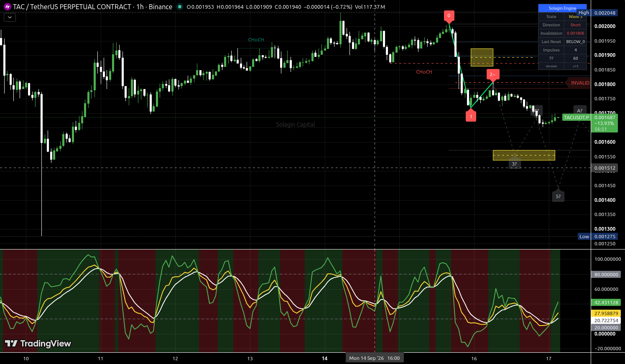The width and height of the screenshot is (625, 364).
Task: Select the upper yellow zone box
Action: coord(482,57)
